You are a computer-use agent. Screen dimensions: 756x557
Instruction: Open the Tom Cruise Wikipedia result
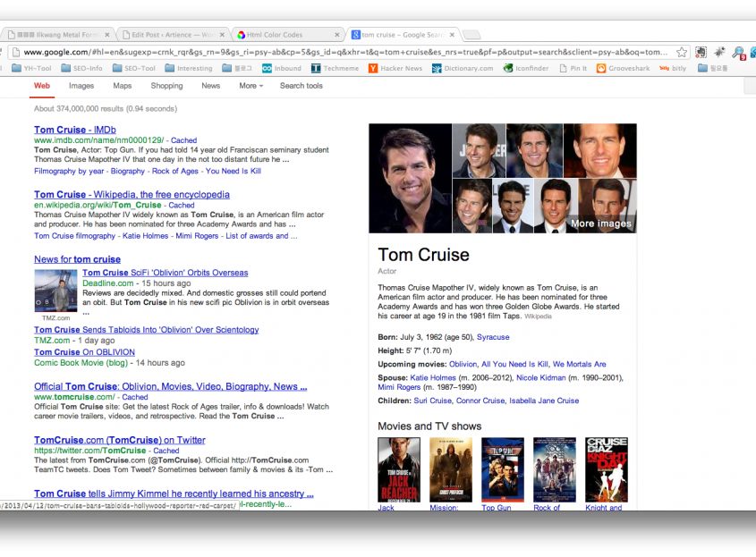[x=132, y=195]
